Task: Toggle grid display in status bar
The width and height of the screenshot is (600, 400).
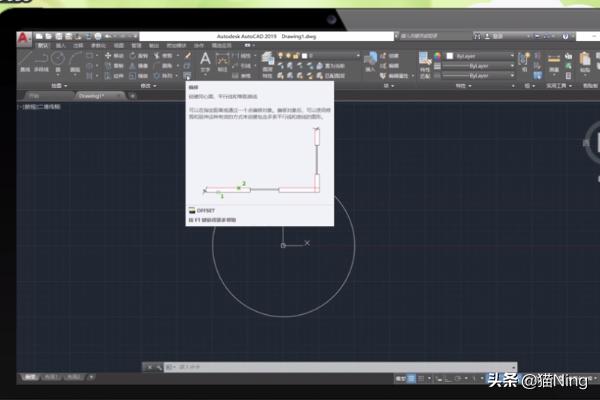Action: pos(411,379)
